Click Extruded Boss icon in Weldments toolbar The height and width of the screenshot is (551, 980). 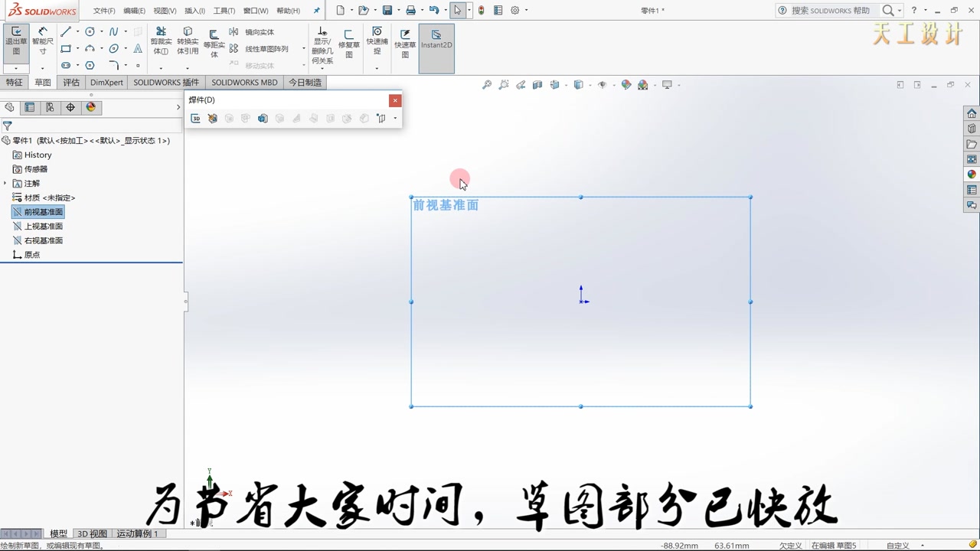tap(263, 118)
